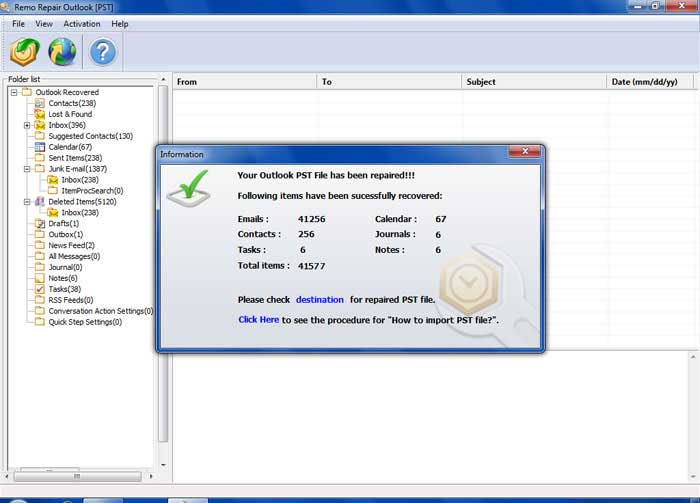Collapse the Outlook Recovered tree node

(x=14, y=92)
